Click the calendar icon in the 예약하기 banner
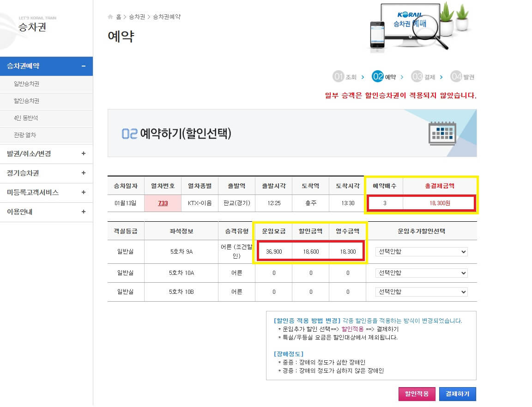Screen dimensions: 532x407 click(x=441, y=133)
